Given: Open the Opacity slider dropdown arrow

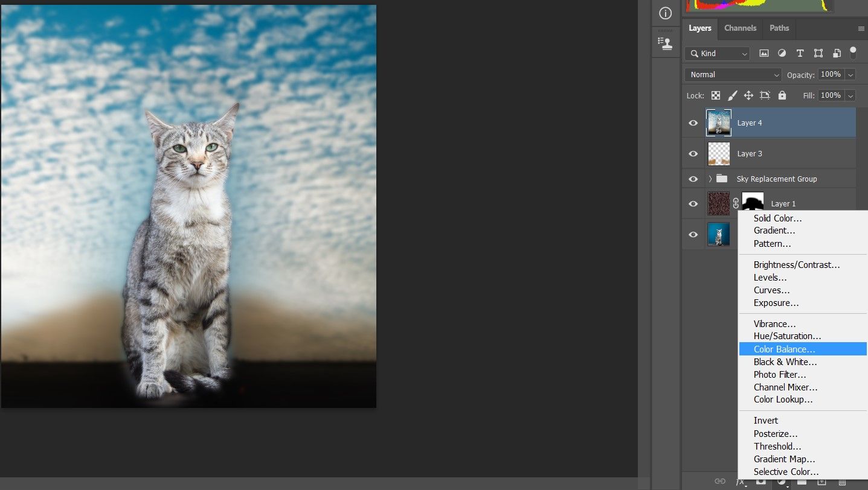Looking at the screenshot, I should click(x=850, y=75).
